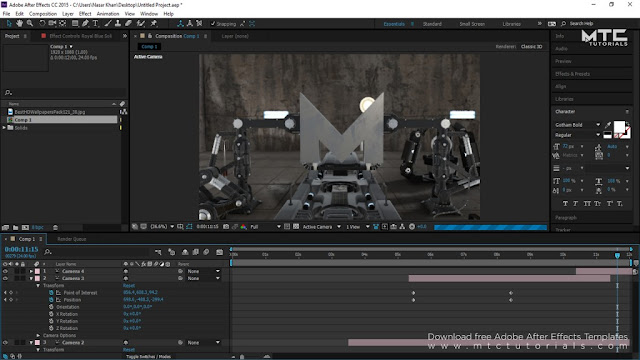Click the World Axis Mode icon

[x=190, y=24]
